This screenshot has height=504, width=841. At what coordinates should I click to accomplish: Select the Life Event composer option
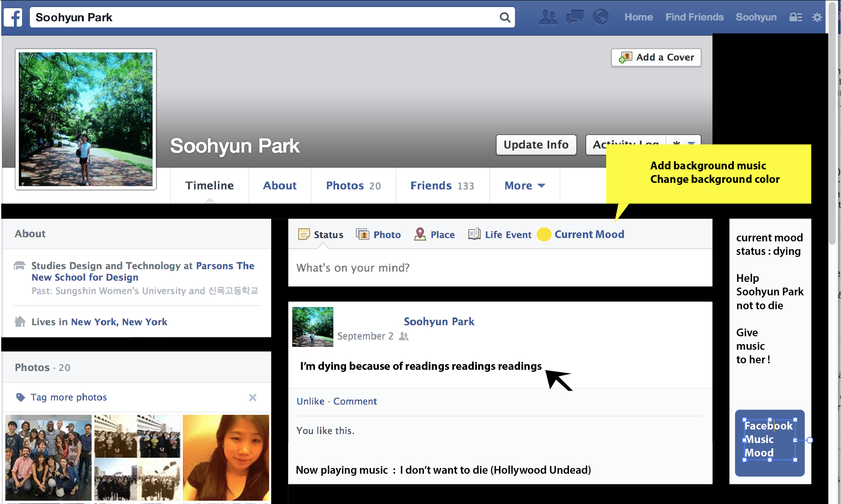(x=500, y=234)
